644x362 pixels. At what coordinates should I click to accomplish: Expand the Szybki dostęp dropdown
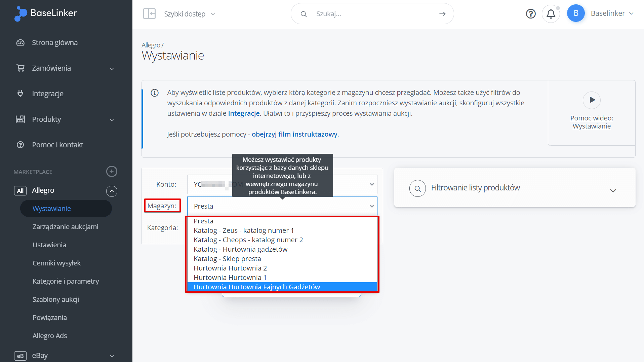(x=190, y=14)
